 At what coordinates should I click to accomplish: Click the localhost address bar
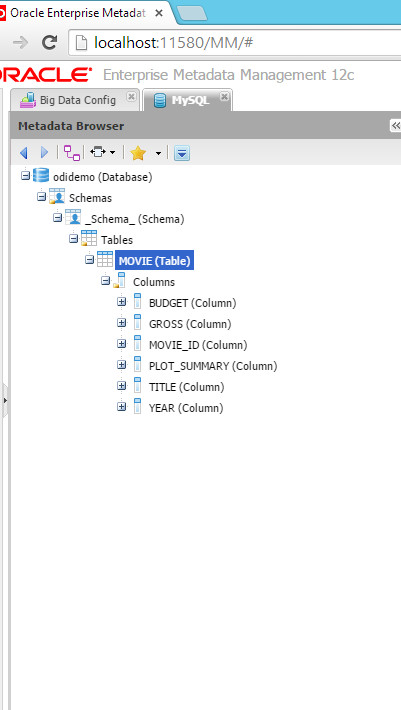(234, 43)
